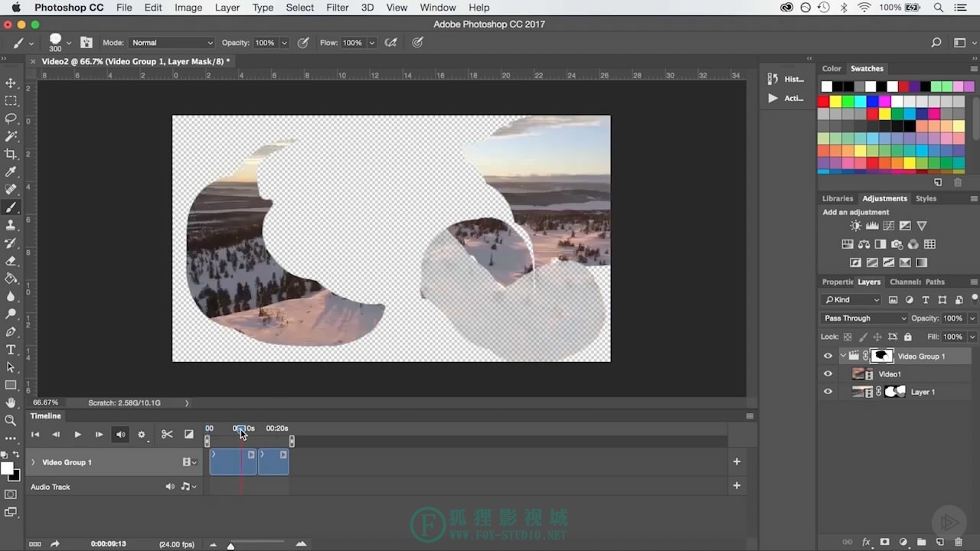This screenshot has width=980, height=551.
Task: Select the Paint Bucket tool
Action: [x=11, y=279]
